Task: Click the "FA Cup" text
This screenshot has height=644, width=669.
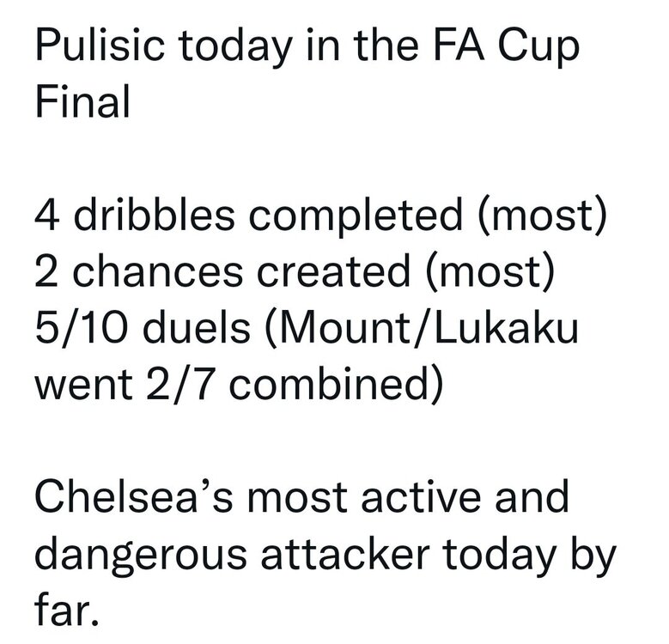Action: pyautogui.click(x=506, y=46)
